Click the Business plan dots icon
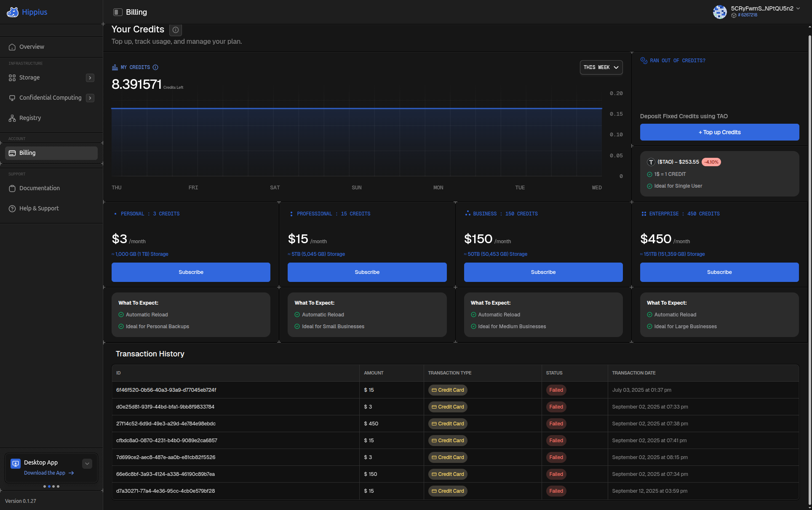This screenshot has height=510, width=812. click(x=467, y=213)
